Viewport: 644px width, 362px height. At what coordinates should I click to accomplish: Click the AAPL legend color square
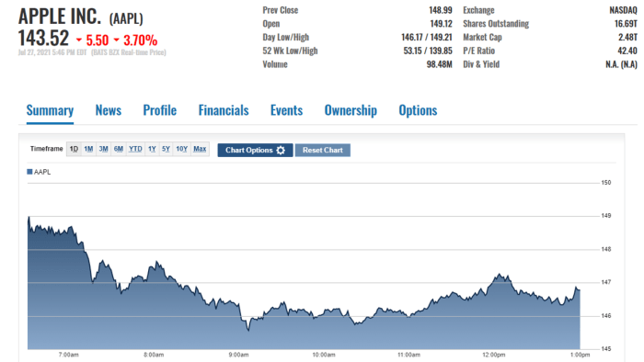click(x=29, y=172)
